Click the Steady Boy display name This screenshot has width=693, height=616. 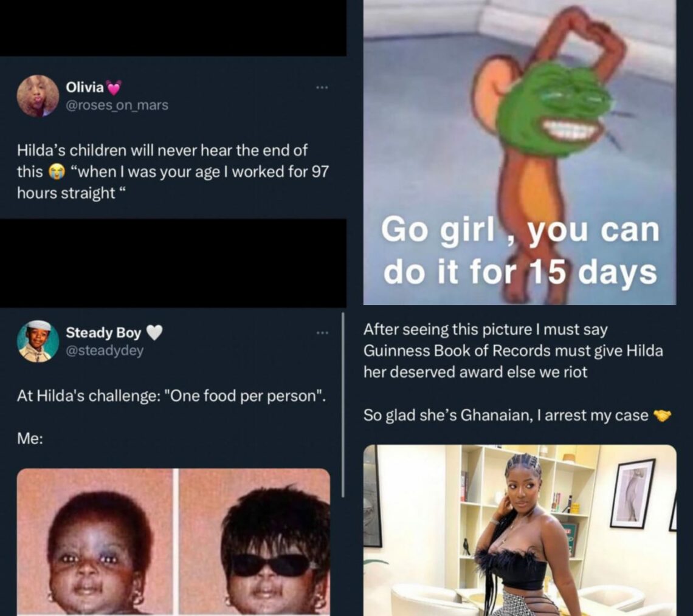point(103,332)
